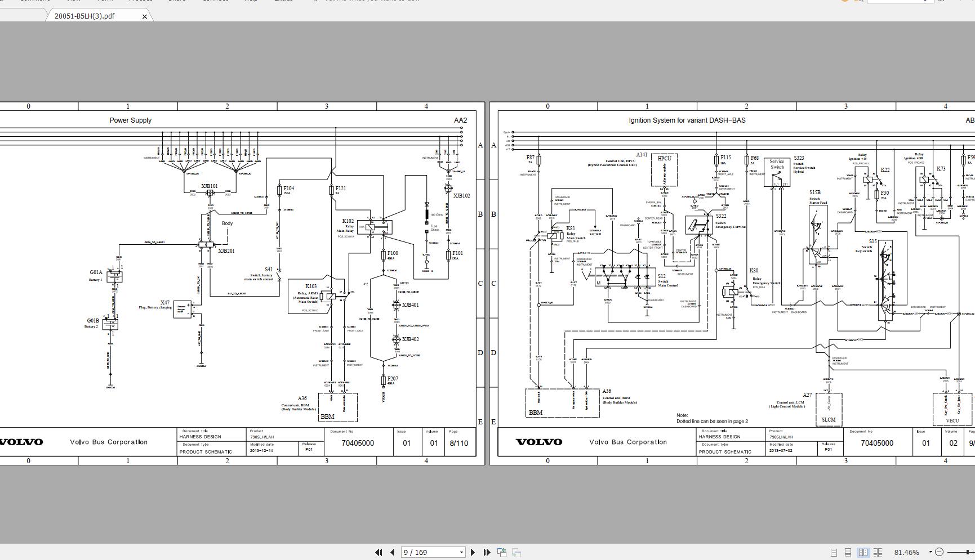The height and width of the screenshot is (560, 975).
Task: Click Volvo Bus Corporation on the right page
Action: pyautogui.click(x=628, y=442)
